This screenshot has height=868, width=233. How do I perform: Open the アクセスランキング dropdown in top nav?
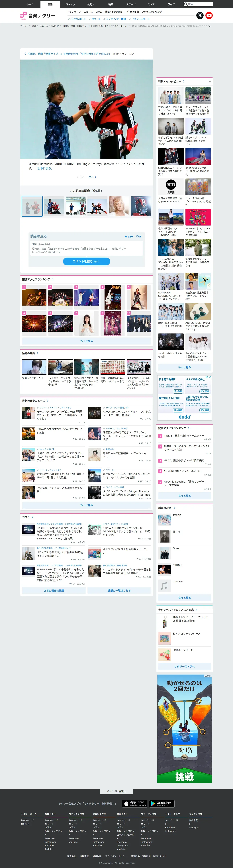click(153, 12)
